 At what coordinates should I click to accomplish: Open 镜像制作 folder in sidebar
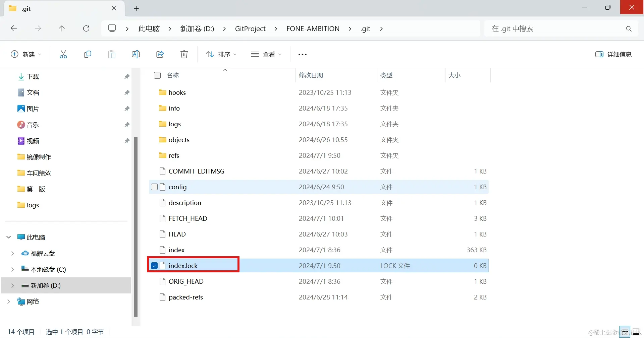coord(39,157)
